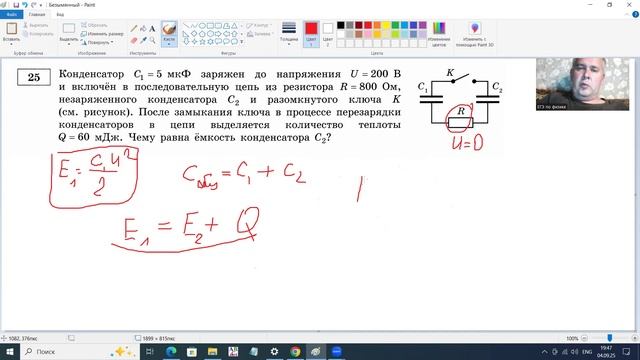Click zoom out minus button
Viewport: 640px width, 360px height.
point(584,338)
